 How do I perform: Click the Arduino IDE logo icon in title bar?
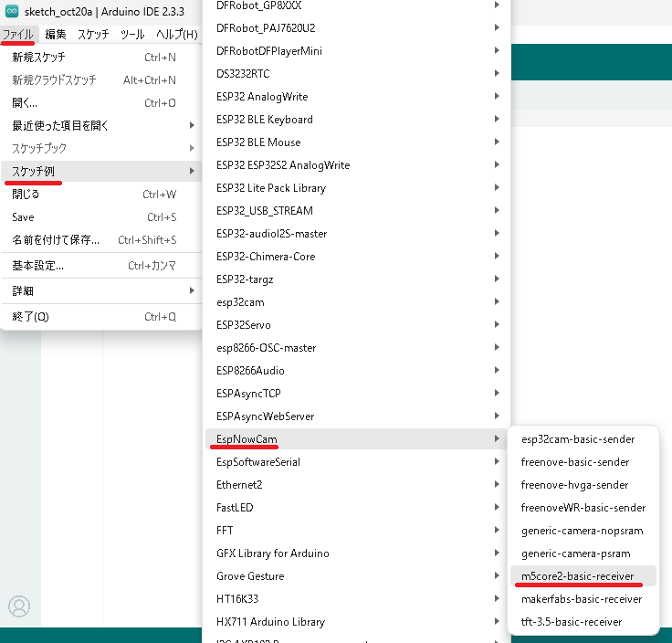pos(12,11)
